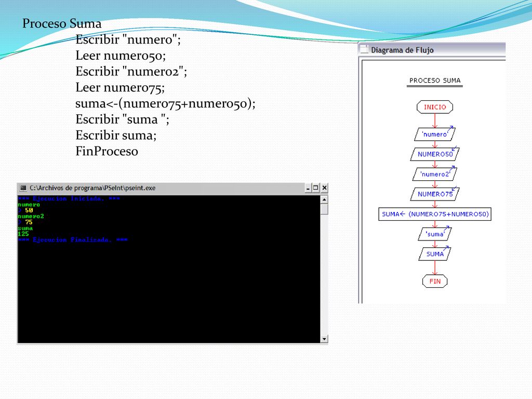Click the line 'suma<-(numero75+numero50);'
532x399 pixels.
point(165,103)
